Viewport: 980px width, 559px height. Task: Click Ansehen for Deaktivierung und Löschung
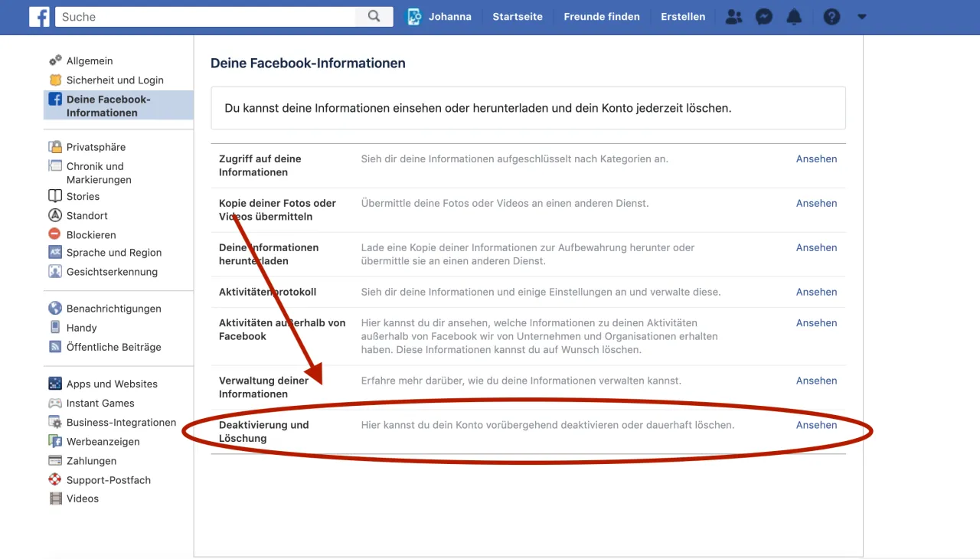pos(816,425)
